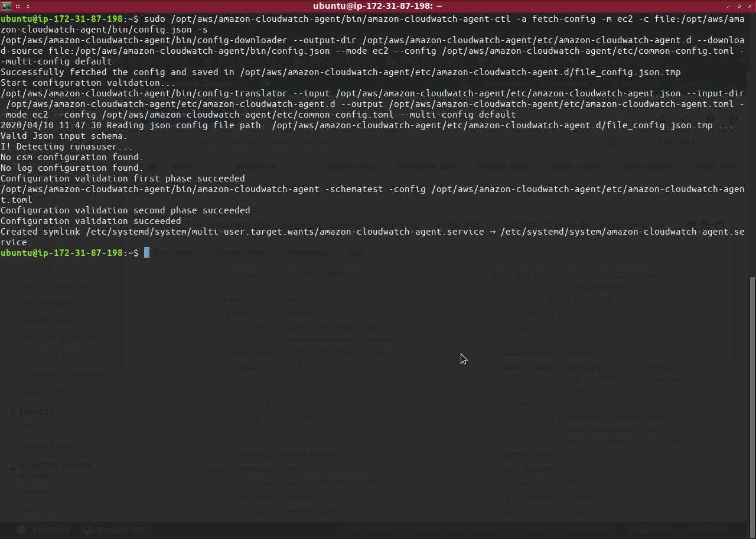Viewport: 756px width, 539px height.
Task: Open the Monitoring tab in AWS console behind
Action: (308, 252)
